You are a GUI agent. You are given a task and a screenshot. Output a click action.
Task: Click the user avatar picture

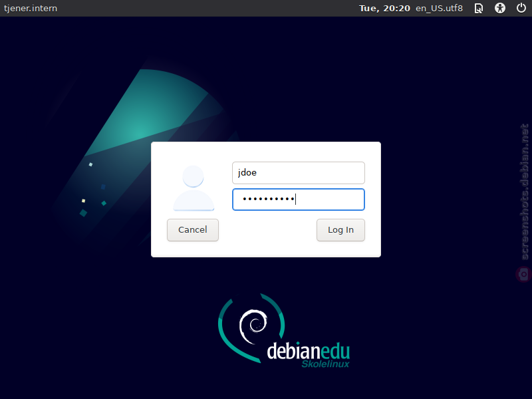pos(194,188)
